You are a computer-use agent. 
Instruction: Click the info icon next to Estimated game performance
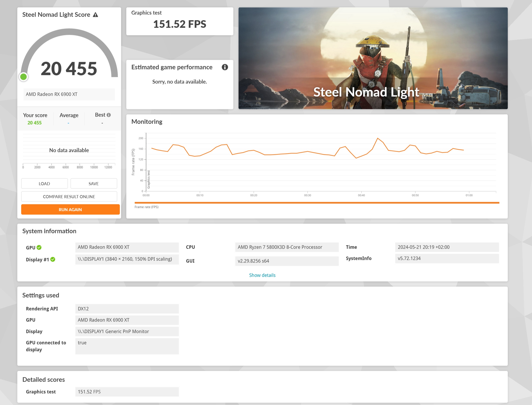(x=225, y=67)
